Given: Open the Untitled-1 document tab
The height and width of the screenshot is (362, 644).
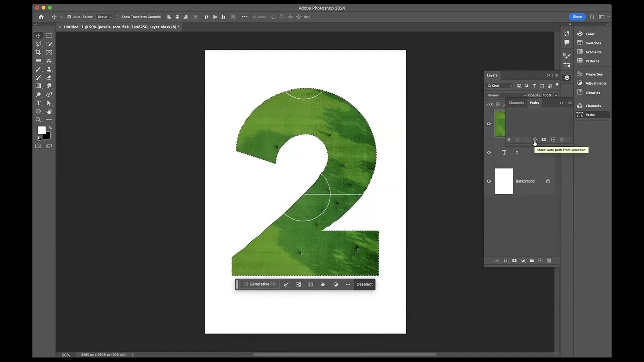Looking at the screenshot, I should click(120, 27).
